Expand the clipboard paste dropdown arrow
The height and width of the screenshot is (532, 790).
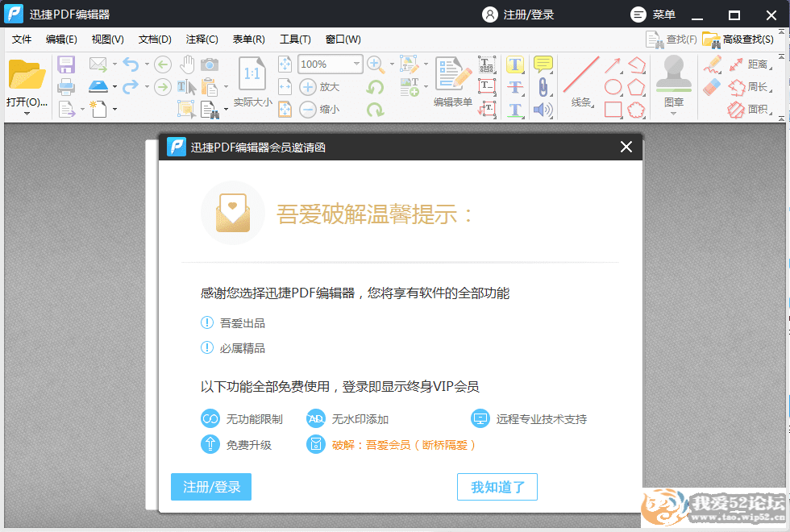[226, 87]
